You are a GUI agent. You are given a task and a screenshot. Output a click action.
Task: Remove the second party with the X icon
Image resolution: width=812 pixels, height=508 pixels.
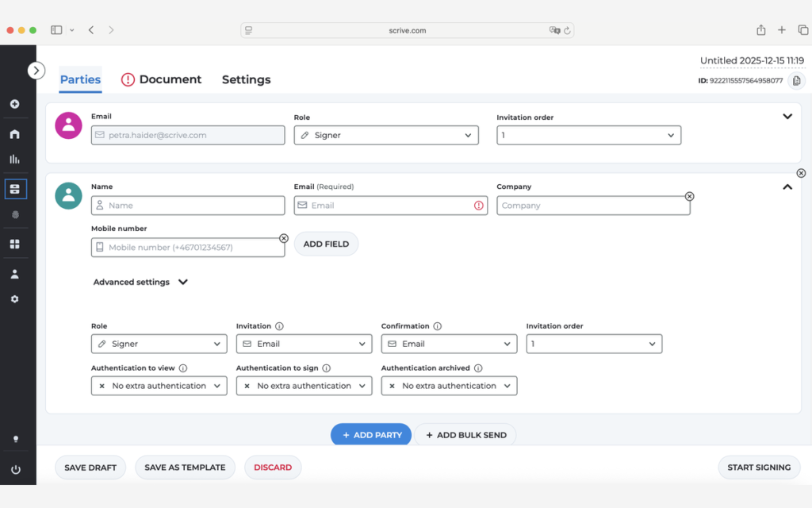coord(801,173)
